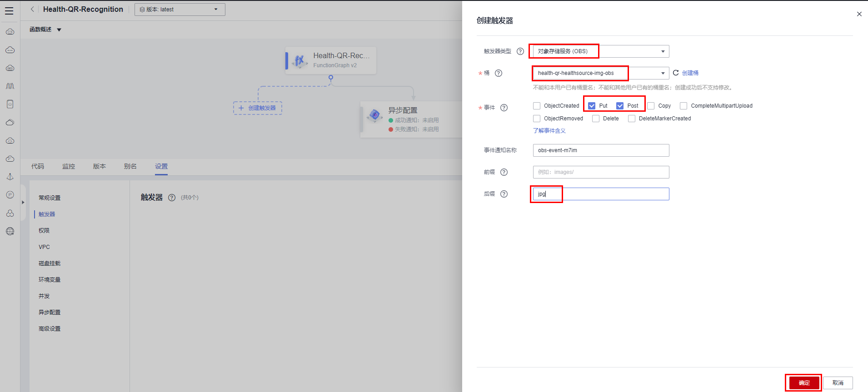Click help icon beside 触发器 heading
This screenshot has height=392, width=868.
click(172, 198)
